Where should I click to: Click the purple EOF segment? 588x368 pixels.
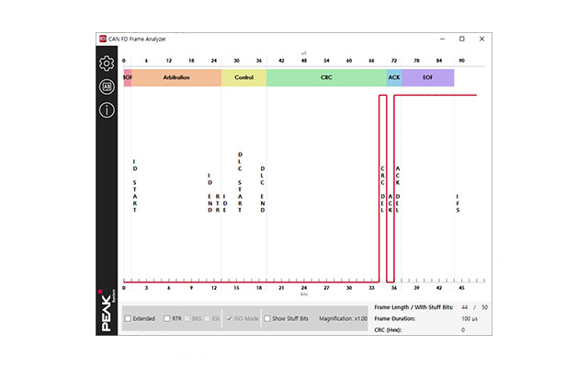(x=428, y=78)
